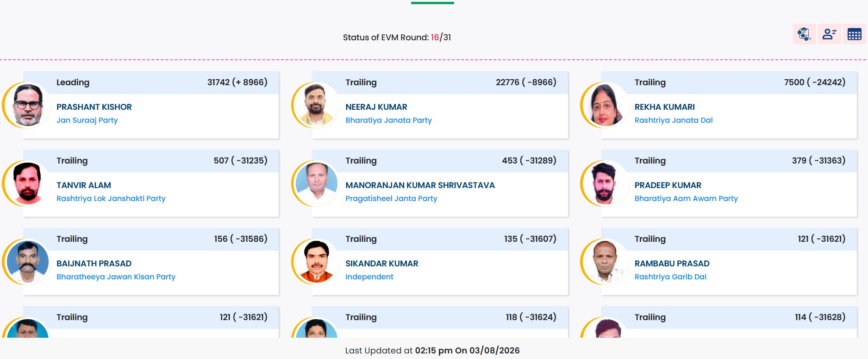
Task: Click Pradeep Kumar's candidate photo
Action: click(605, 183)
